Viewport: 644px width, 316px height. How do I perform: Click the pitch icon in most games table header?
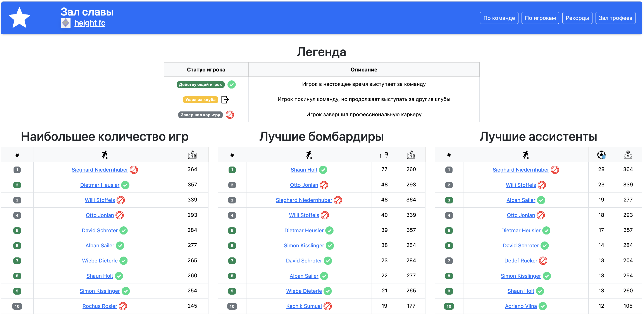[192, 155]
